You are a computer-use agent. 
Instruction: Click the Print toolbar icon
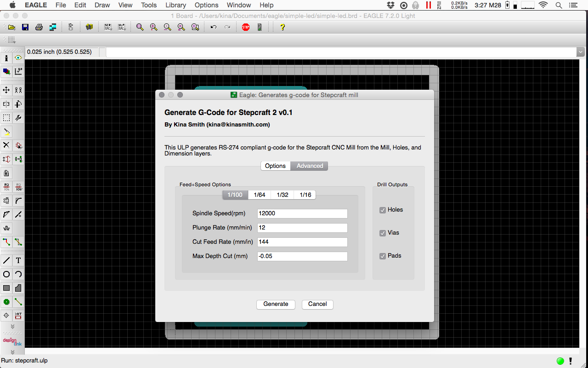[39, 27]
